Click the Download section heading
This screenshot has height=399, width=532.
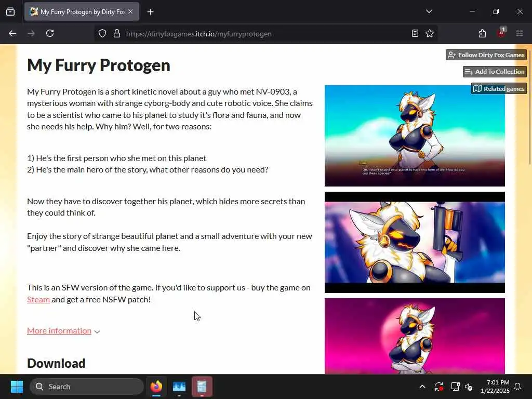coord(56,363)
